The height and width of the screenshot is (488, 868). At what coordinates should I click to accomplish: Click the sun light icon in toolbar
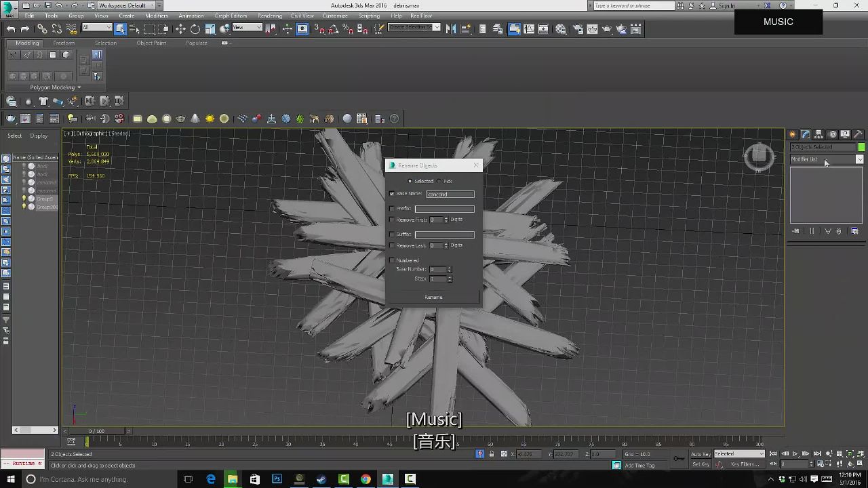click(x=210, y=119)
